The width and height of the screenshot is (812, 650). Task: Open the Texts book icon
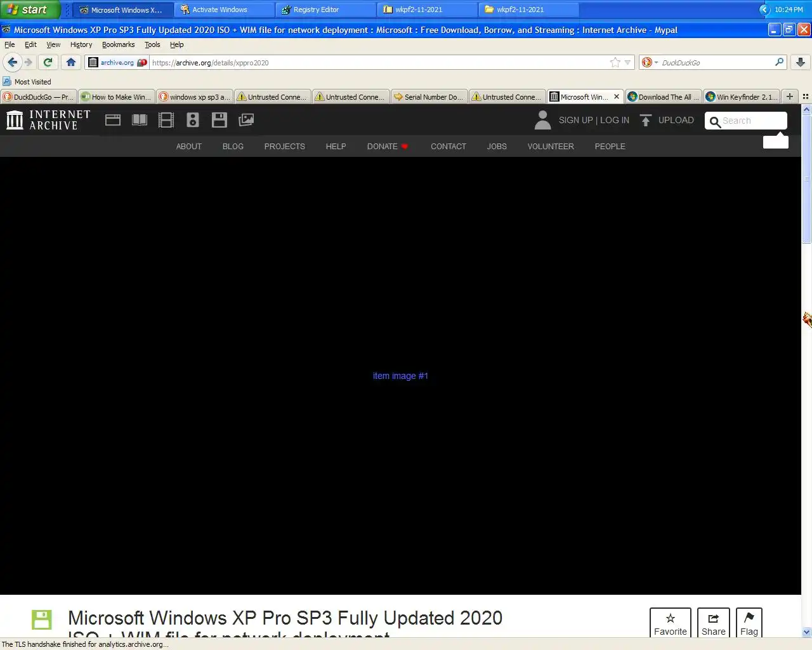(140, 120)
